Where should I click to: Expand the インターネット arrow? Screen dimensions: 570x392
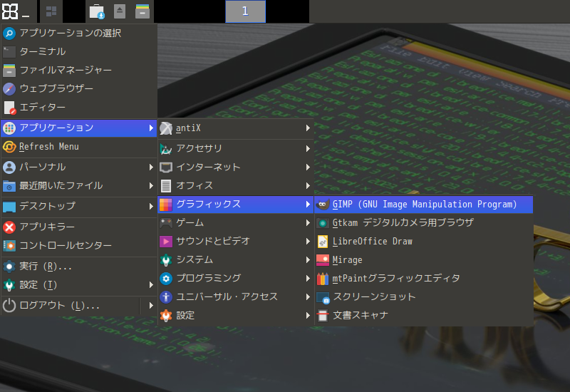[x=308, y=167]
